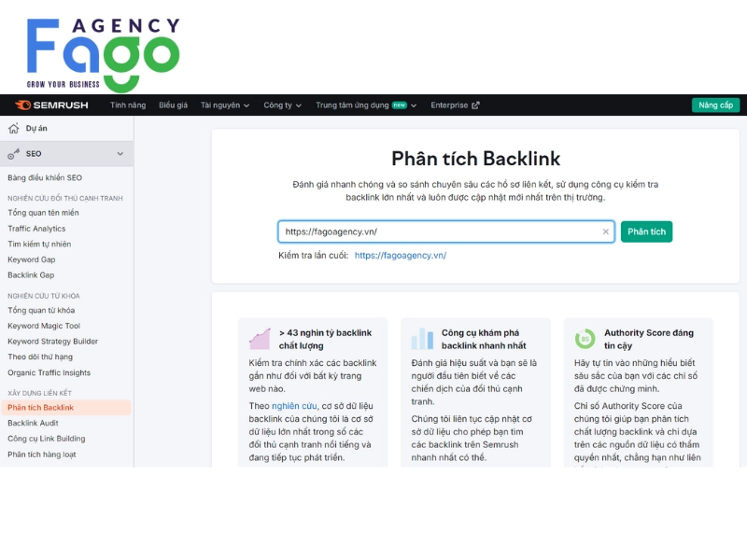Click the green Authority Score circle icon
This screenshot has width=747, height=560.
coord(585,339)
